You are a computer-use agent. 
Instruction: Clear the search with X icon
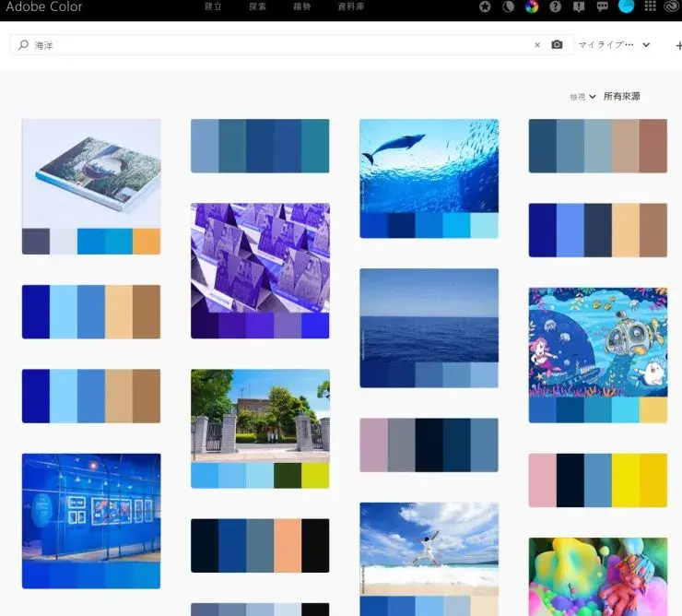point(537,45)
